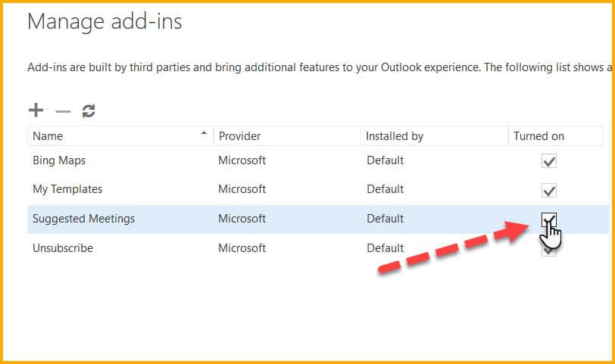Click the minus icon to remove an add-in
The image size is (615, 364).
tap(63, 111)
